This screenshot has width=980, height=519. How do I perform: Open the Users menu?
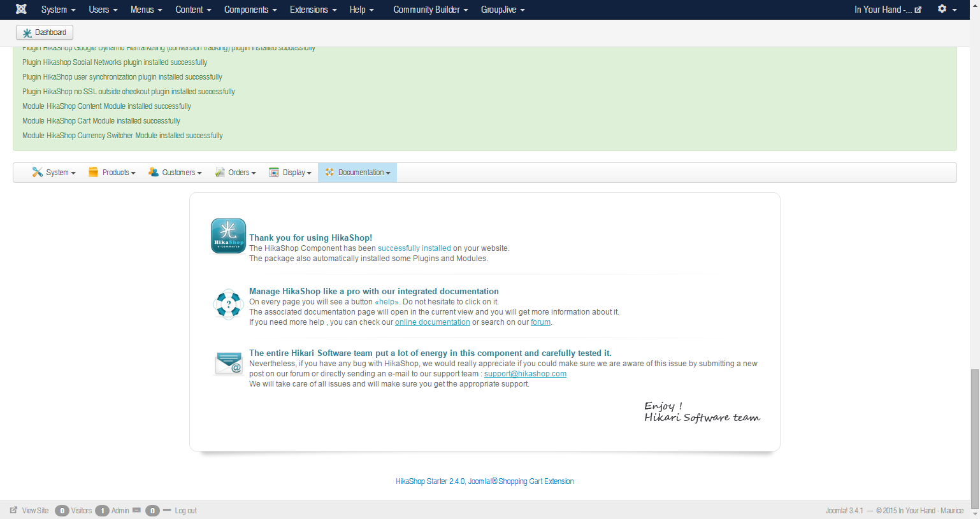pos(103,10)
